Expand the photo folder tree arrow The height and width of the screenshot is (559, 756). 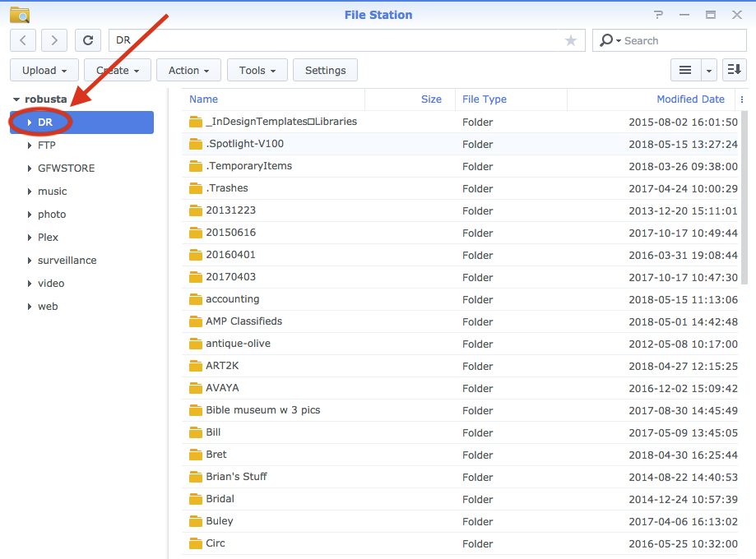[x=30, y=215]
